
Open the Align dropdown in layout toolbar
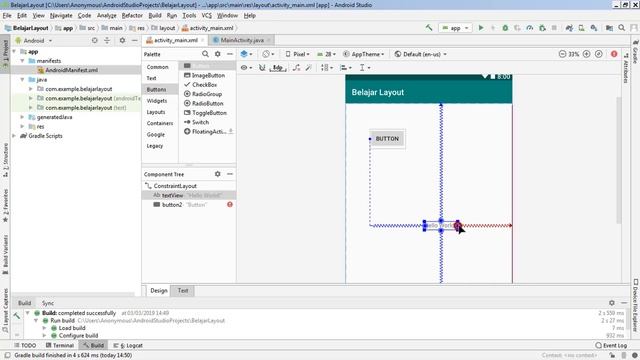click(x=346, y=68)
